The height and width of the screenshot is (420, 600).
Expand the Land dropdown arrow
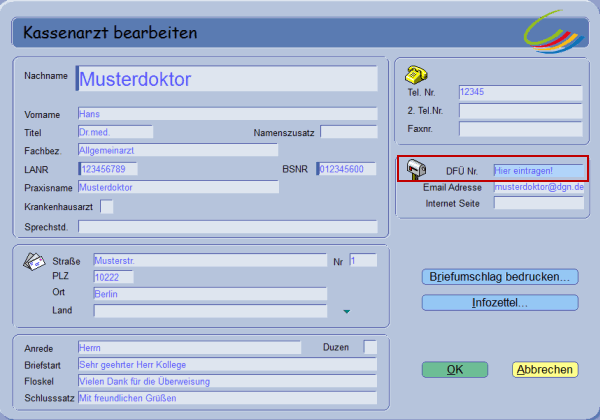[347, 311]
